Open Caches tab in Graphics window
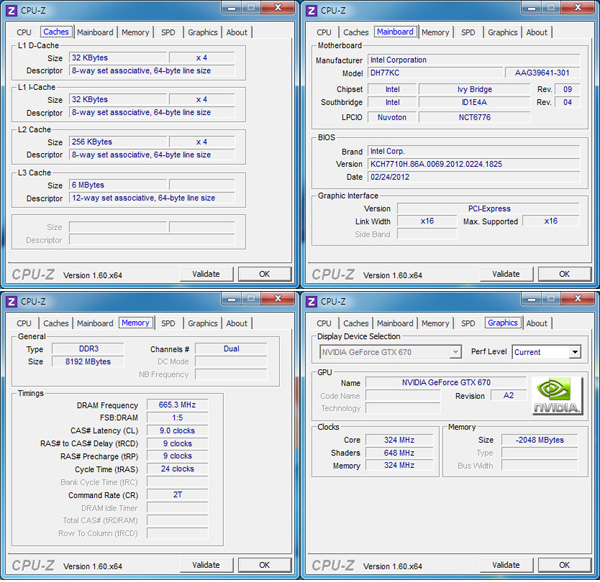The width and height of the screenshot is (600, 582). (x=356, y=323)
